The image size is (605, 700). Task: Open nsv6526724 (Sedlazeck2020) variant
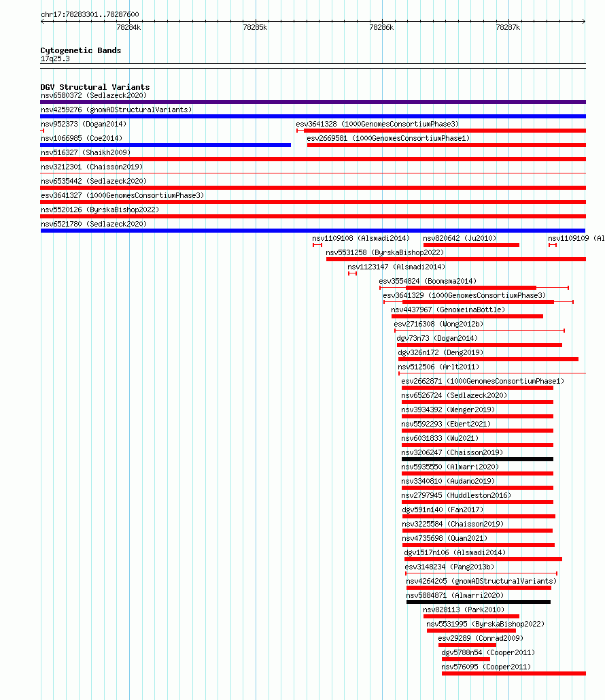point(454,395)
